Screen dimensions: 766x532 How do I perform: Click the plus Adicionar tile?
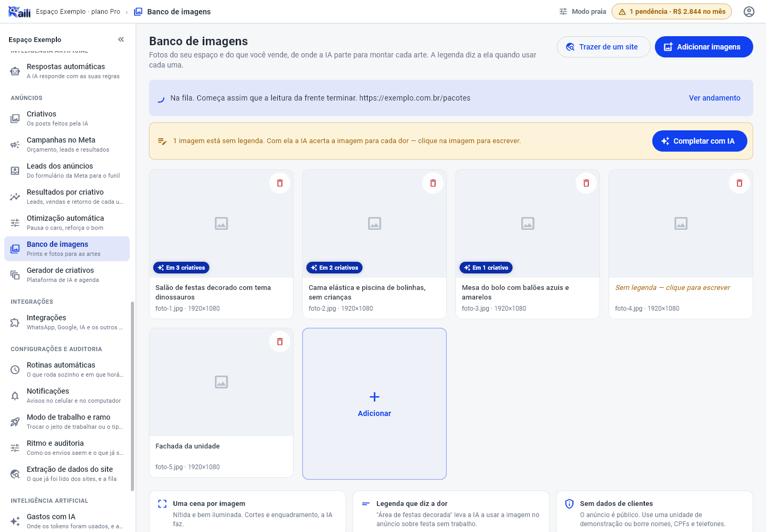pyautogui.click(x=374, y=404)
